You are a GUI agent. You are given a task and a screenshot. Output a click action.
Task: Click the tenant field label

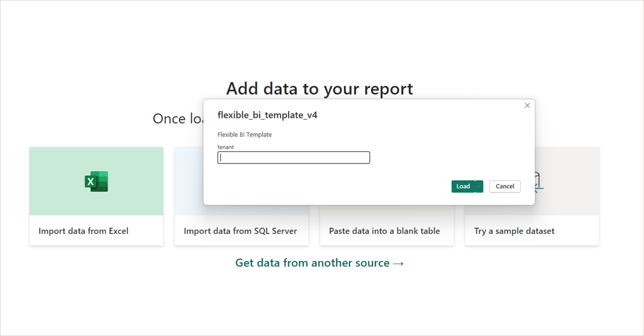225,147
